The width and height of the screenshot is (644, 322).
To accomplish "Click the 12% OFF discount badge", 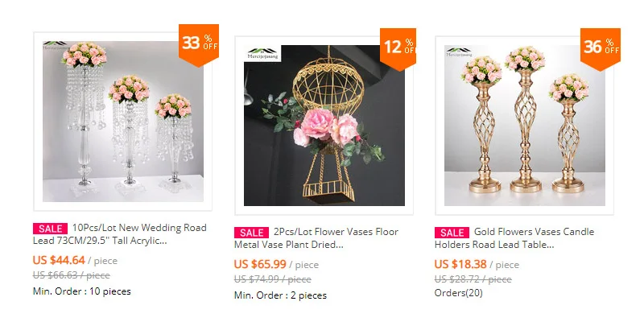I will 398,48.
